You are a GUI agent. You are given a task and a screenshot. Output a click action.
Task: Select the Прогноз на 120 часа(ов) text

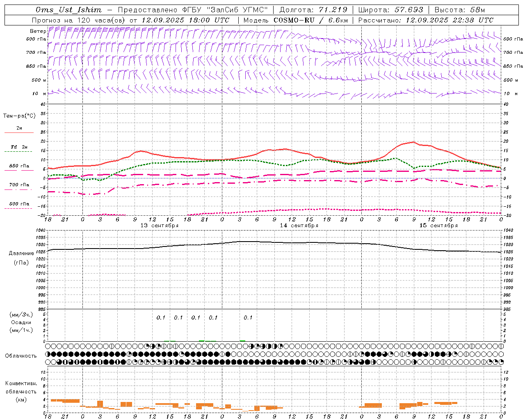click(x=79, y=20)
